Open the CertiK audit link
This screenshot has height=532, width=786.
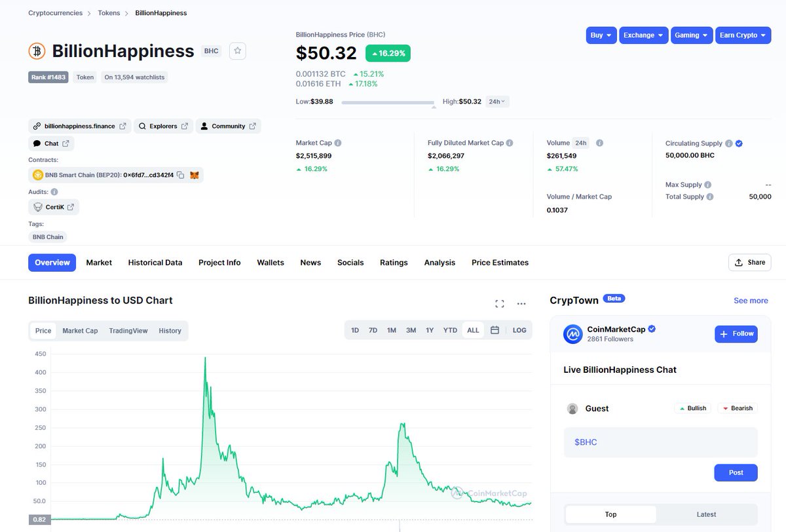[x=54, y=207]
